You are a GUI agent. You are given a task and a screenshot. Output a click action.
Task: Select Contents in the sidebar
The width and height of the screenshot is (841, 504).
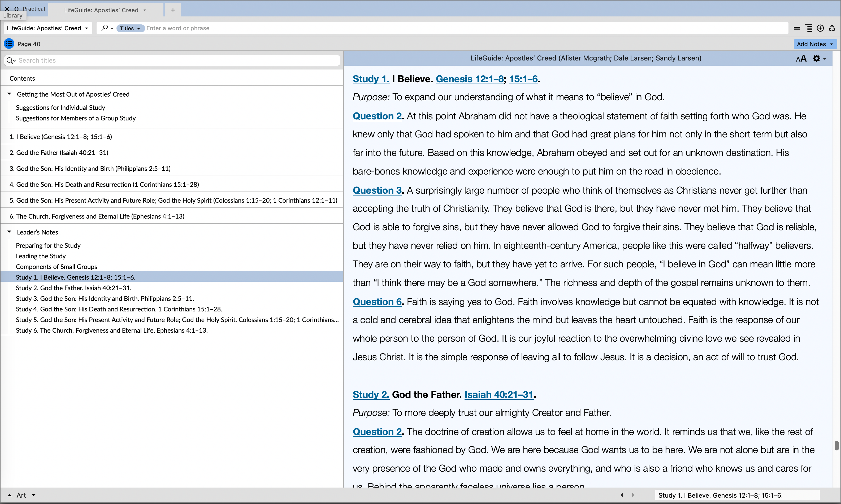(22, 79)
